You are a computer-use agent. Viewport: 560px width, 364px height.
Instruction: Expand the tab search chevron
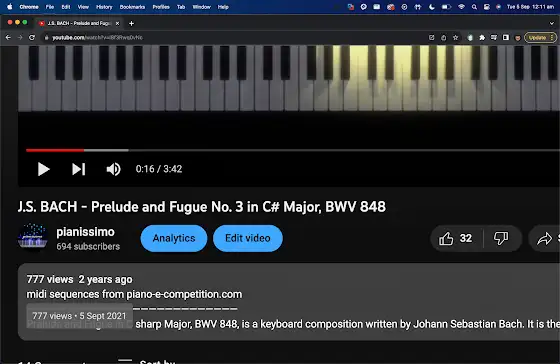pyautogui.click(x=552, y=23)
